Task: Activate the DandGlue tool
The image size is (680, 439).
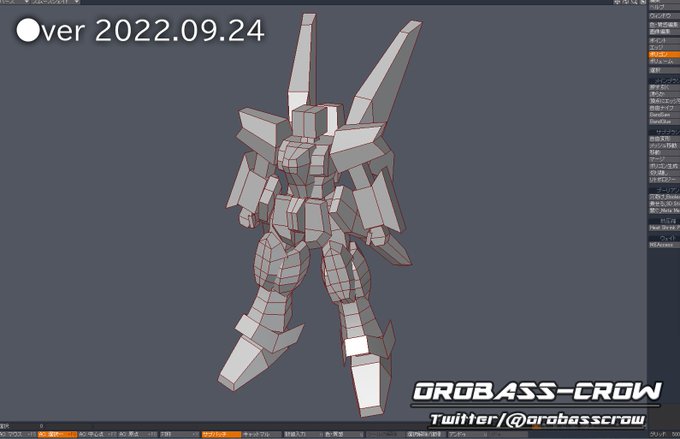Action: point(664,122)
